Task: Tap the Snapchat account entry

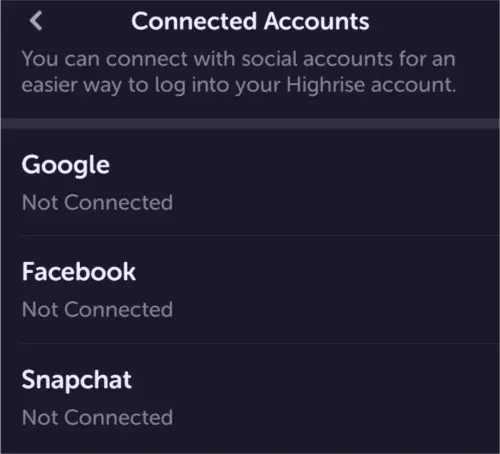Action: pos(250,398)
